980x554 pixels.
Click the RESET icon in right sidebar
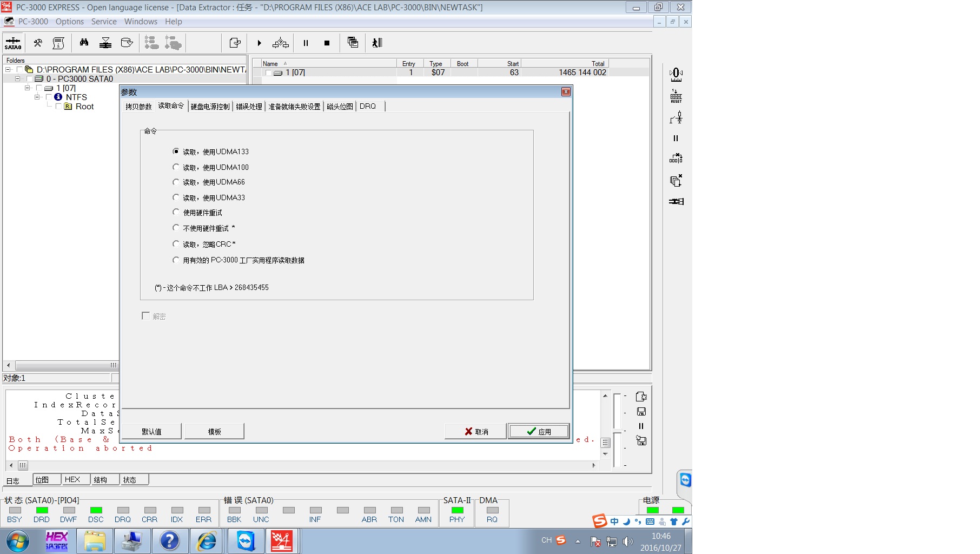coord(676,96)
